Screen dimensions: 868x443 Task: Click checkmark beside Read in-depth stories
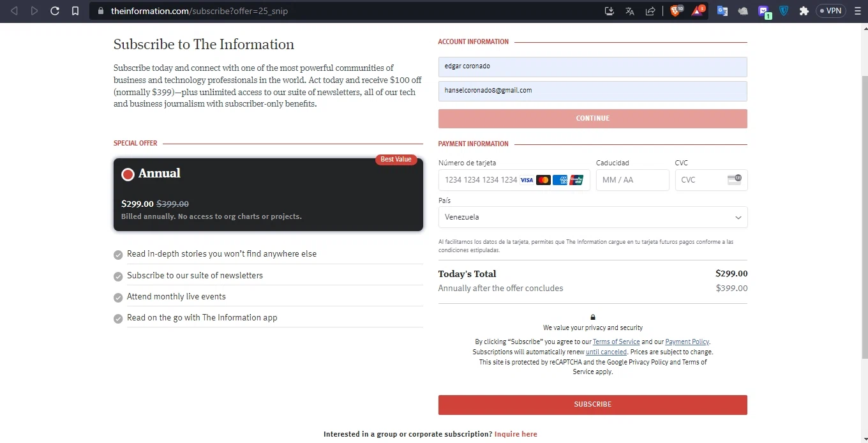118,255
